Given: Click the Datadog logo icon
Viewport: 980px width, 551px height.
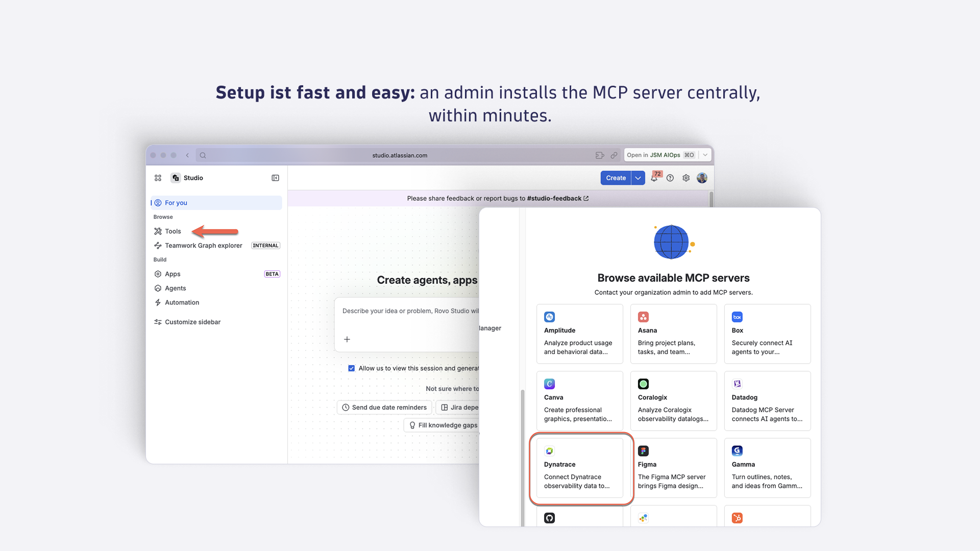Looking at the screenshot, I should coord(738,384).
